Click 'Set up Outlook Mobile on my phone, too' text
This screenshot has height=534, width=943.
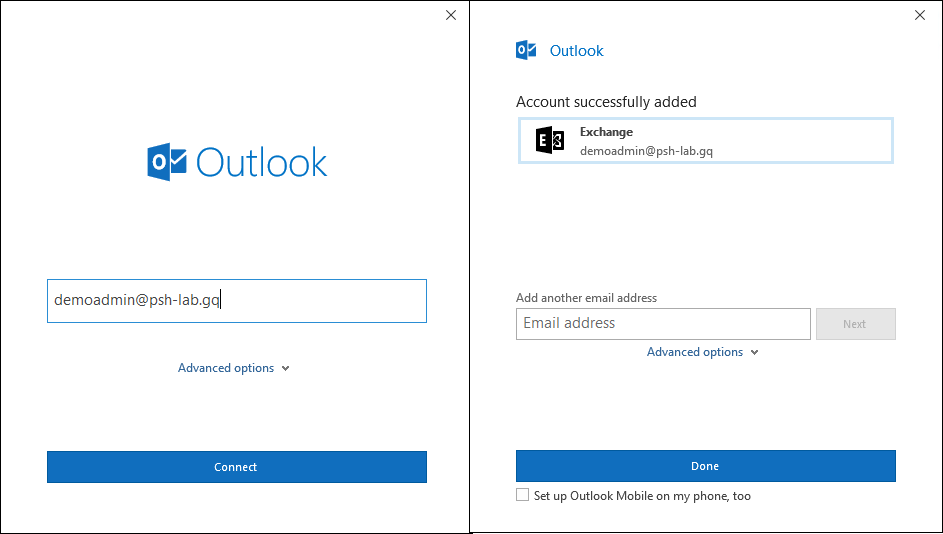coord(642,496)
